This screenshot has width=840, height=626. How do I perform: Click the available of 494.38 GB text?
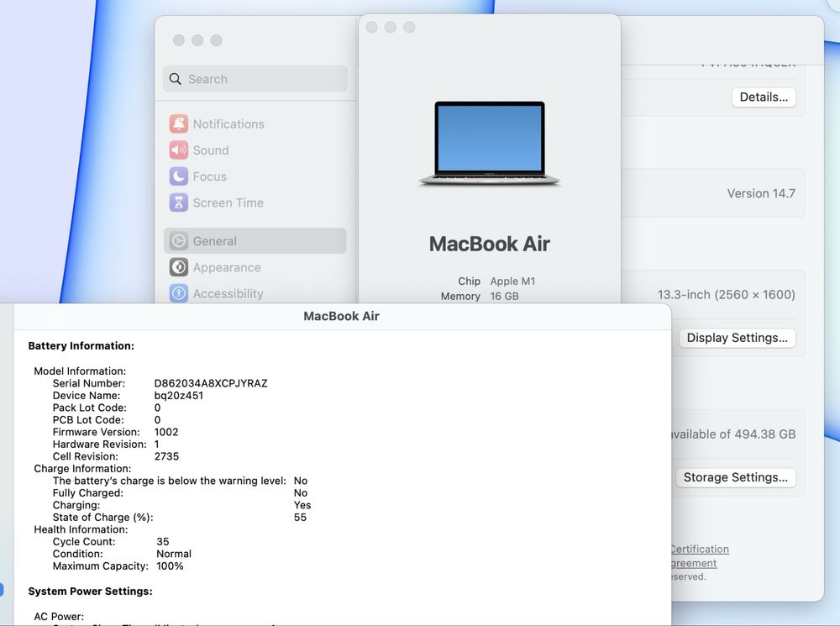pos(733,434)
